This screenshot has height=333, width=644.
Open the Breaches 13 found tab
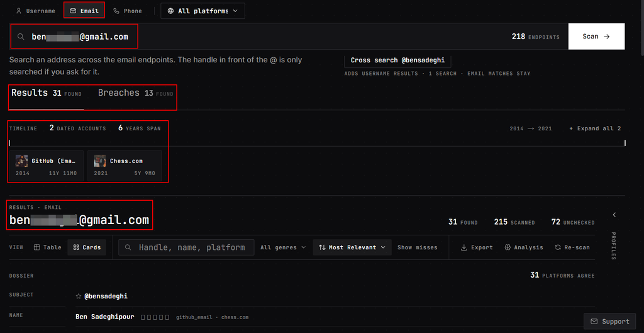pos(136,93)
